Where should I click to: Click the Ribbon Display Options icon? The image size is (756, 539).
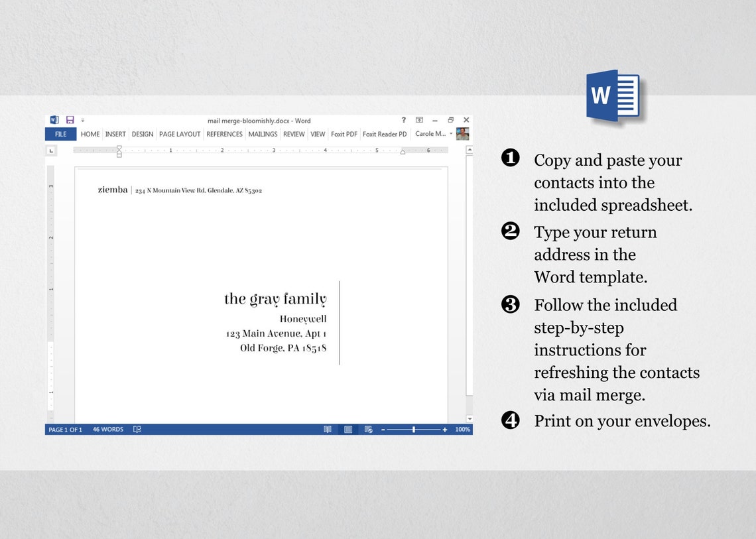point(419,120)
